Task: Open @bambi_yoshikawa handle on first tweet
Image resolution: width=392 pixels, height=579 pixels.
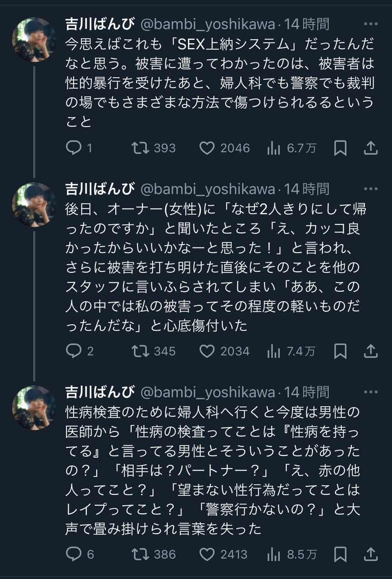Action: coord(208,24)
